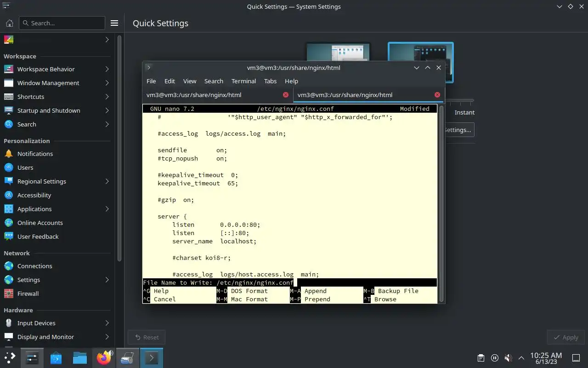Image resolution: width=588 pixels, height=368 pixels.
Task: Open Dolphin file manager from taskbar
Action: (80, 357)
